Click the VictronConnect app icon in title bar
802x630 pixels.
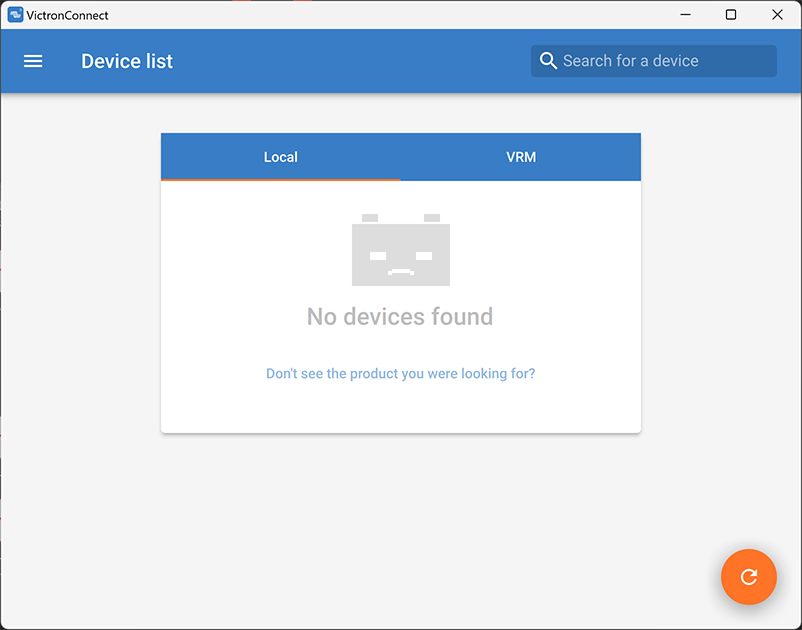15,15
